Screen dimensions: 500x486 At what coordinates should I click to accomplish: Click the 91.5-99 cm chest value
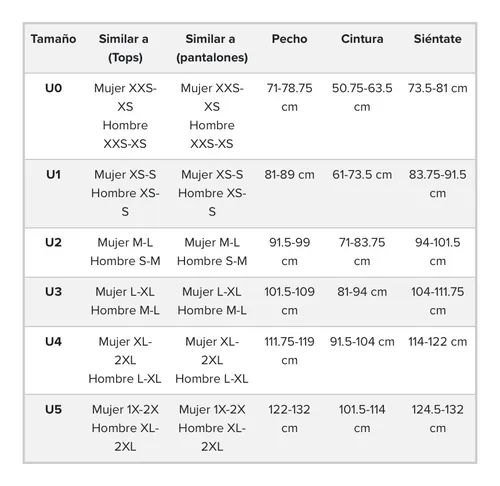coord(289,252)
